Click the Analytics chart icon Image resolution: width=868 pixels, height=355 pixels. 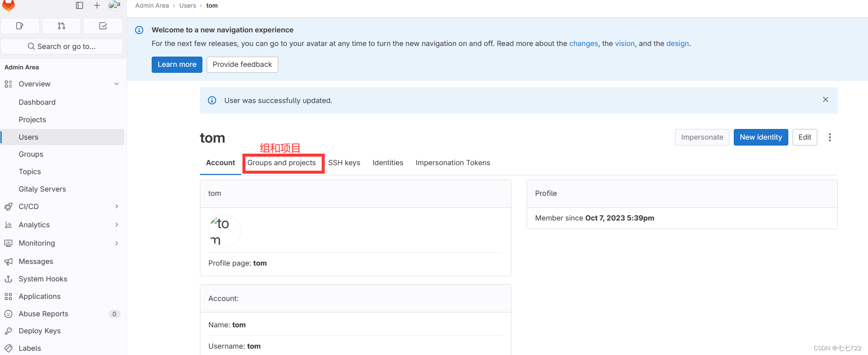coord(8,225)
